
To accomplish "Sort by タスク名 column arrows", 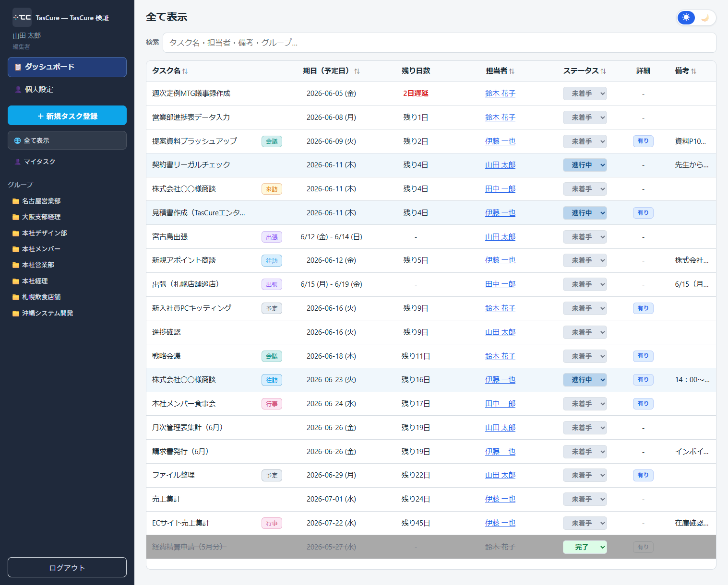I will pyautogui.click(x=185, y=71).
